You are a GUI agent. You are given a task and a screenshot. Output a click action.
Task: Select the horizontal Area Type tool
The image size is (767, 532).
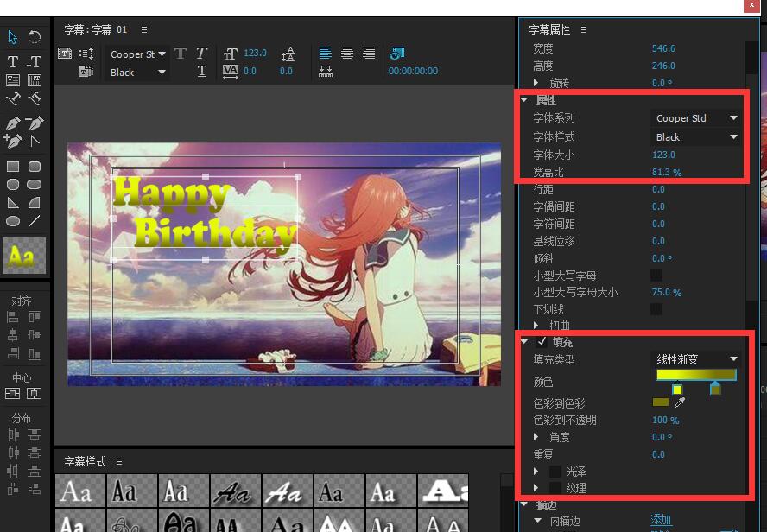(x=13, y=80)
